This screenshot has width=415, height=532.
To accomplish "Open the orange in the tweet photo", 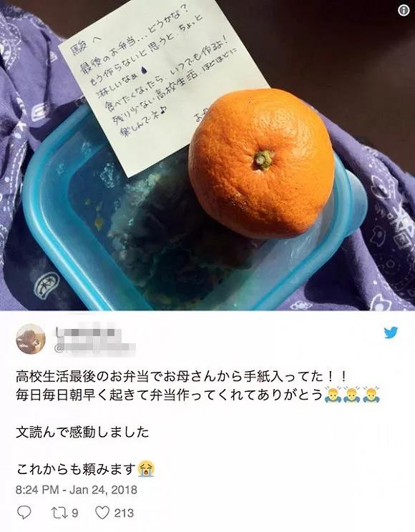I will coord(261,163).
